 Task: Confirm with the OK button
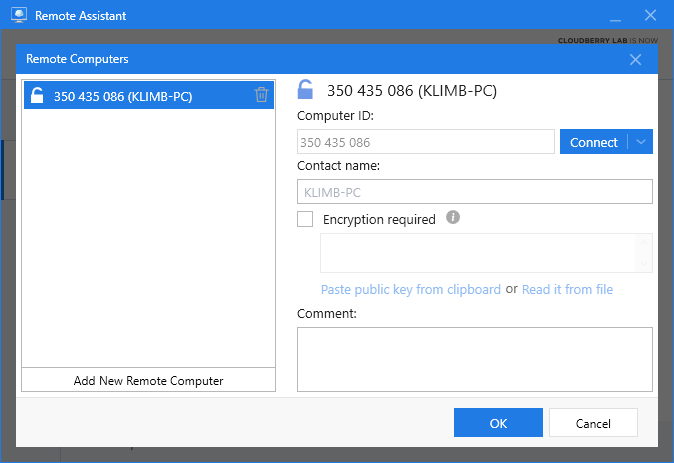tap(498, 423)
